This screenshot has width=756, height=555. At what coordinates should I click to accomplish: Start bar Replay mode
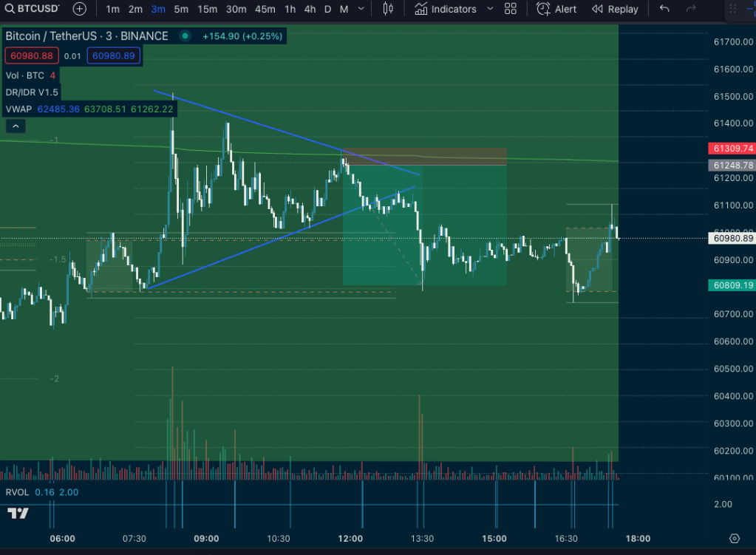pyautogui.click(x=614, y=9)
